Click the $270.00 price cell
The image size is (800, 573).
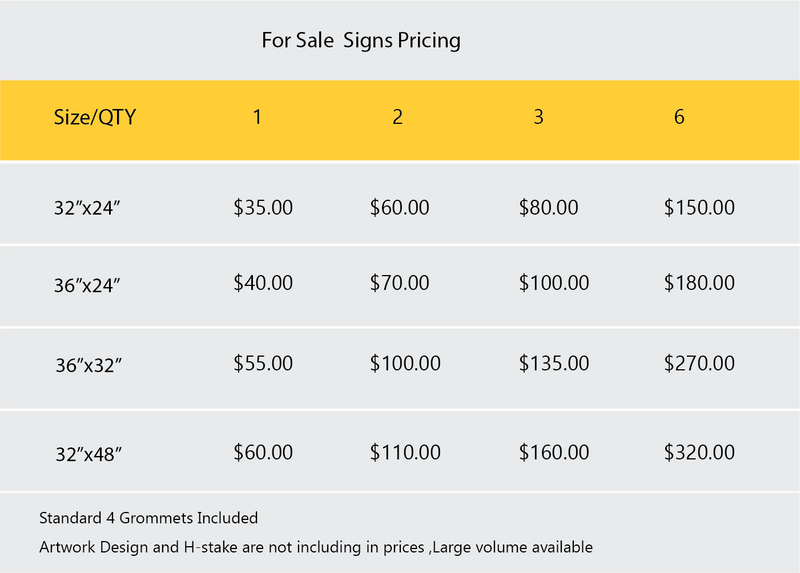pyautogui.click(x=699, y=363)
